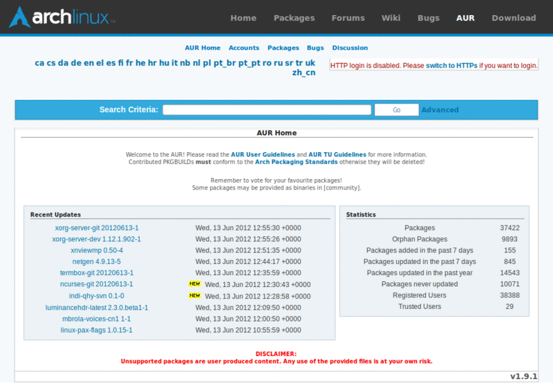This screenshot has height=392, width=553.
Task: Switch language to 'it'
Action: point(175,63)
